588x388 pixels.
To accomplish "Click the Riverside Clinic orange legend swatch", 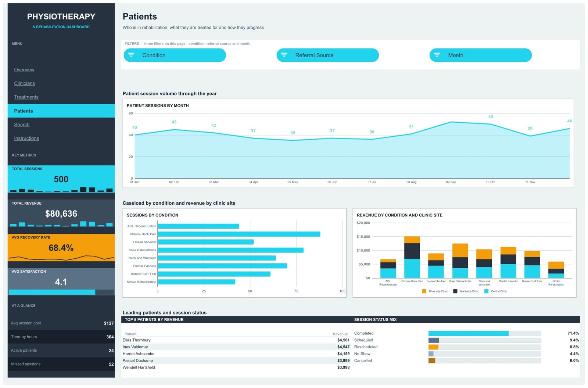I will pyautogui.click(x=424, y=291).
